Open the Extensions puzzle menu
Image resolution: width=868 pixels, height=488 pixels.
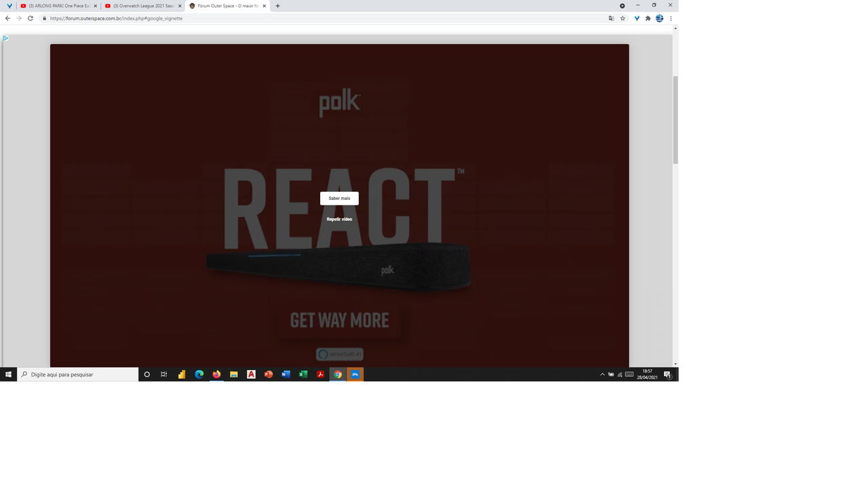[x=648, y=18]
